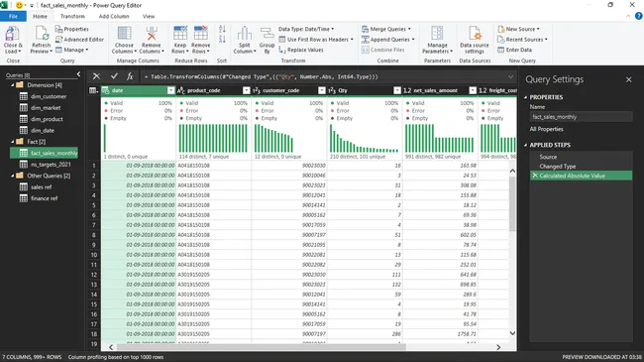This screenshot has width=644, height=362.
Task: Click the Remove Rows icon
Action: [200, 34]
